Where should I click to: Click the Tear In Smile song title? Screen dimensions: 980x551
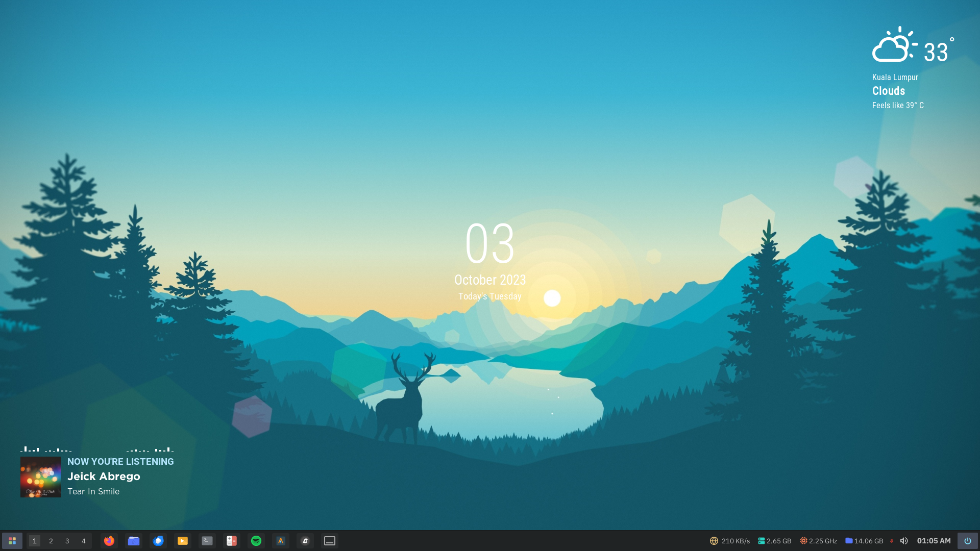93,491
